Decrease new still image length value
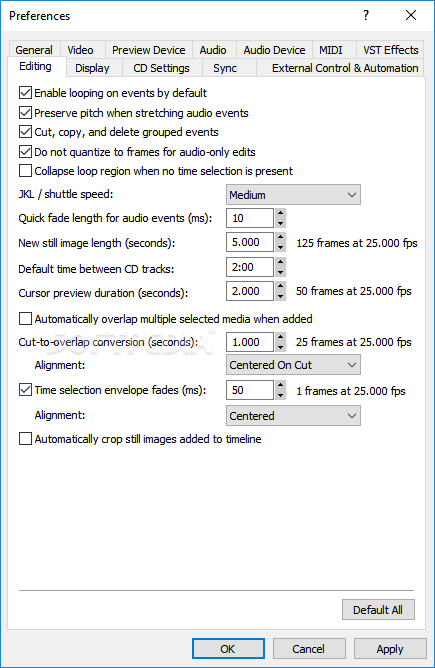Image resolution: width=435 pixels, height=668 pixels. coord(280,247)
